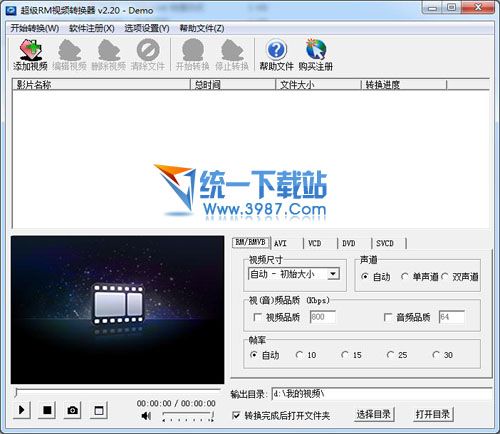This screenshot has height=434, width=500.
Task: Click the 转换进度 column header
Action: coord(404,85)
